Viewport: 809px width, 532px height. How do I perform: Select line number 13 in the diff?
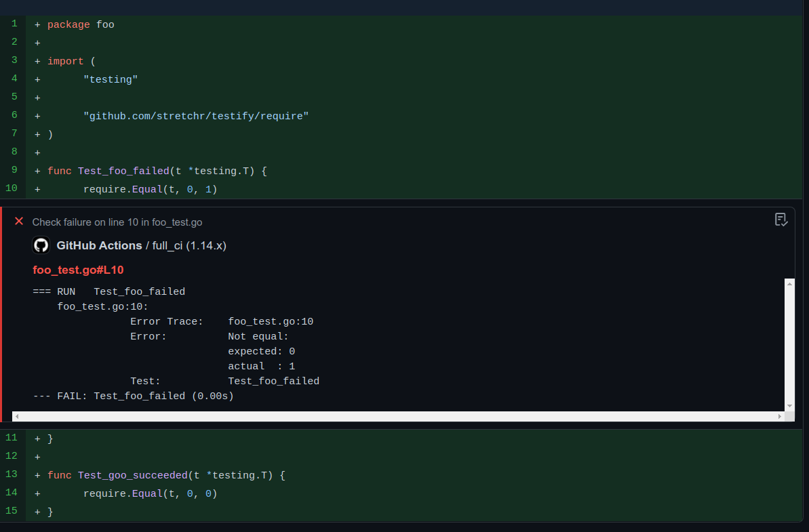click(x=12, y=474)
